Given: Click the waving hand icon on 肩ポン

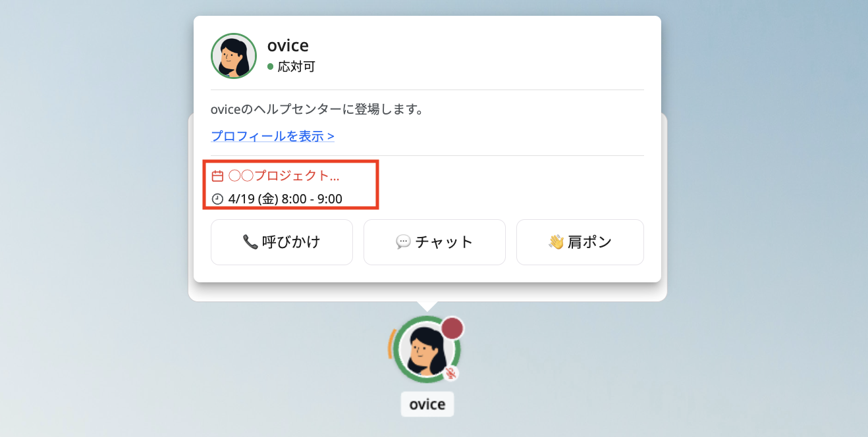Looking at the screenshot, I should click(555, 242).
